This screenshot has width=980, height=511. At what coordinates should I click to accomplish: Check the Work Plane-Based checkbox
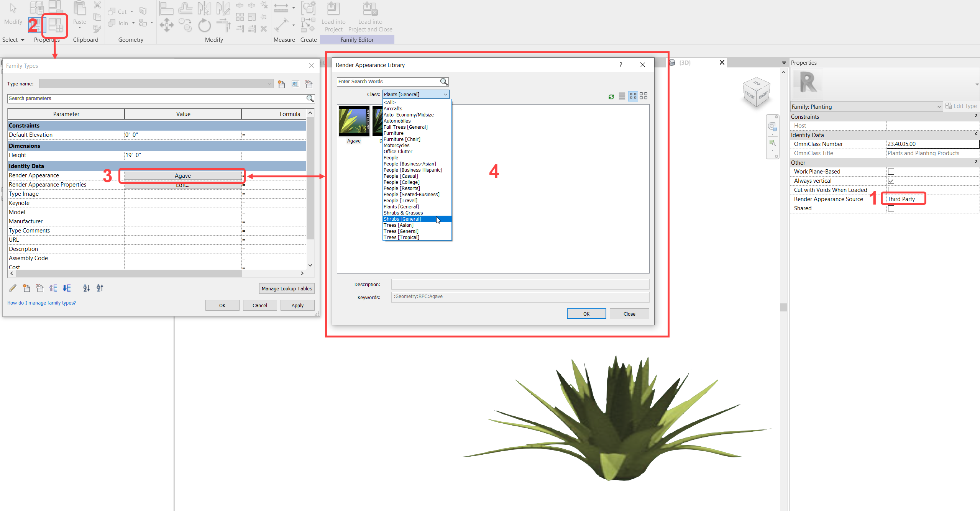click(891, 171)
